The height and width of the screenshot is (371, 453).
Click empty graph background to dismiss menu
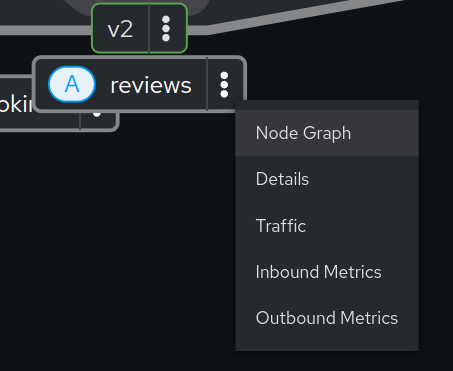[117, 250]
